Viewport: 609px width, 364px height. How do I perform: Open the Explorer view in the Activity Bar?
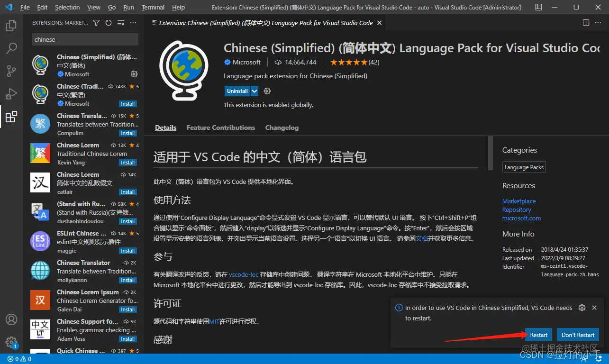[11, 26]
